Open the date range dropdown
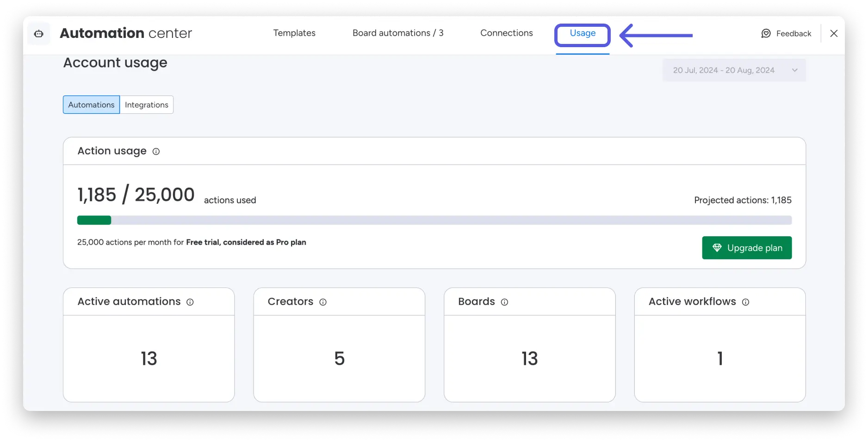This screenshot has height=441, width=868. pos(734,70)
